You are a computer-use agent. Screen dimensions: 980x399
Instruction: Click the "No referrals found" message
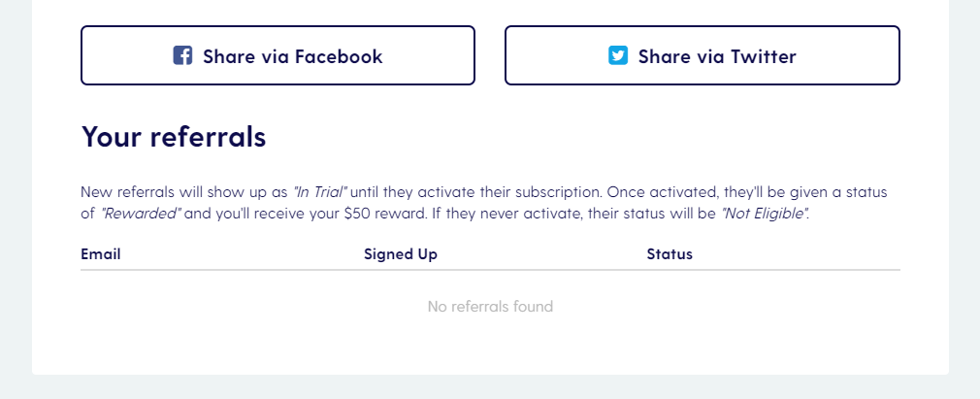point(490,307)
